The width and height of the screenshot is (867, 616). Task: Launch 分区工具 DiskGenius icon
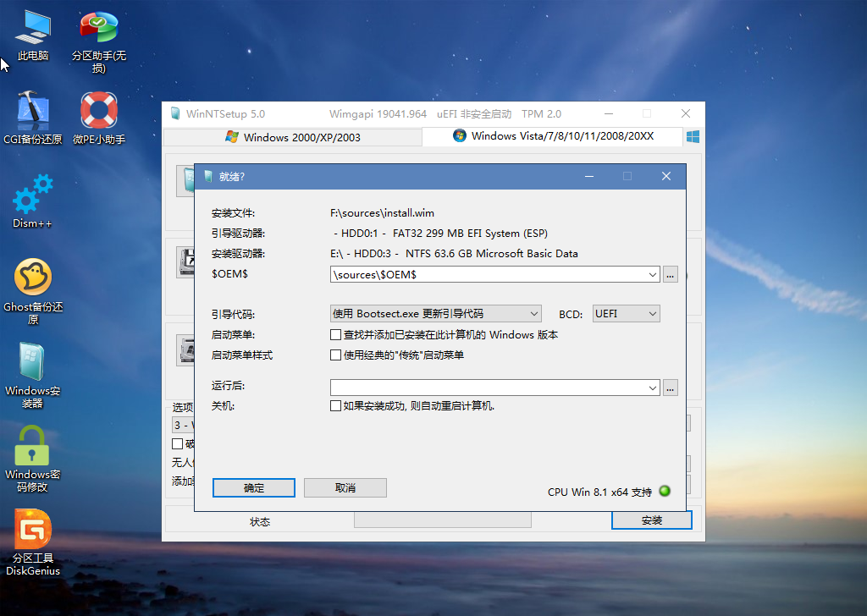33,542
